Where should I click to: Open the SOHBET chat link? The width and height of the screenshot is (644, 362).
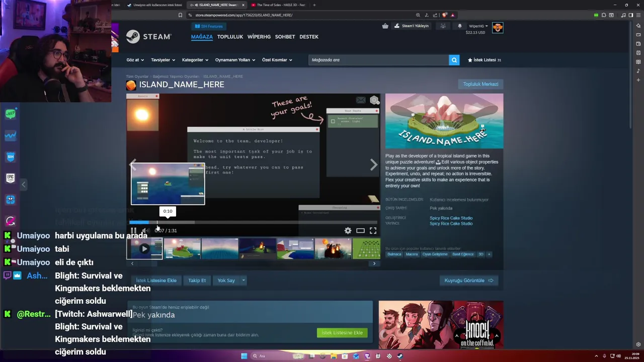click(x=285, y=37)
